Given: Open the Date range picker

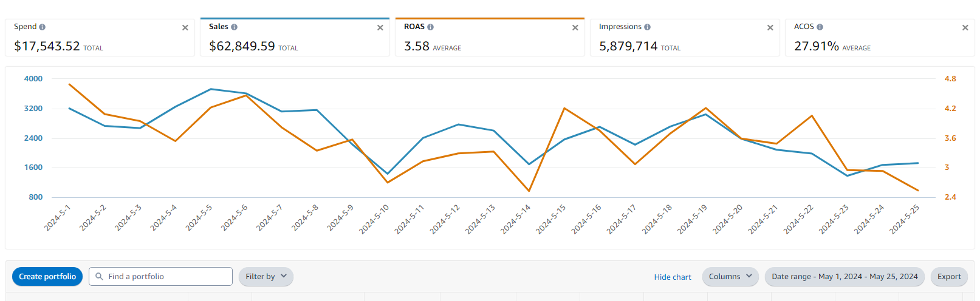Looking at the screenshot, I should [x=845, y=277].
